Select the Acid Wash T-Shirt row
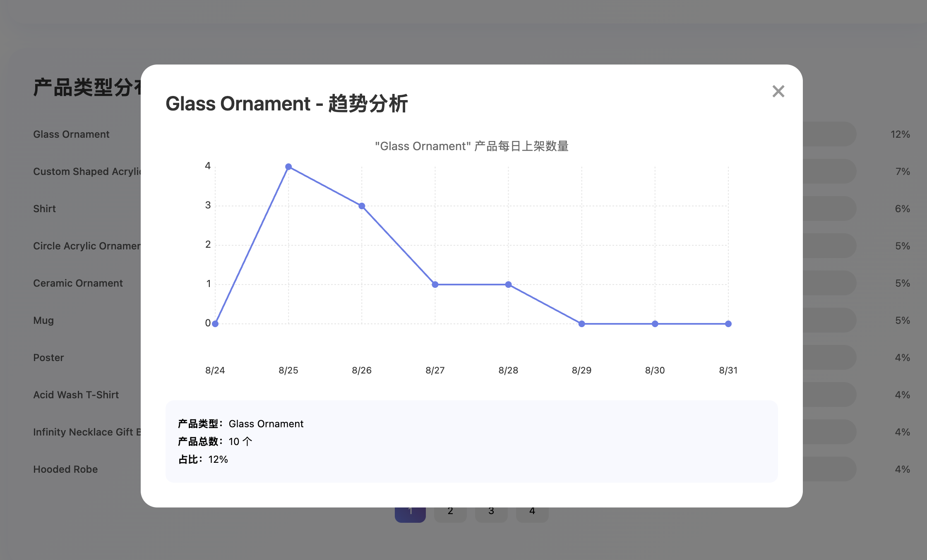This screenshot has width=927, height=560. 76,395
